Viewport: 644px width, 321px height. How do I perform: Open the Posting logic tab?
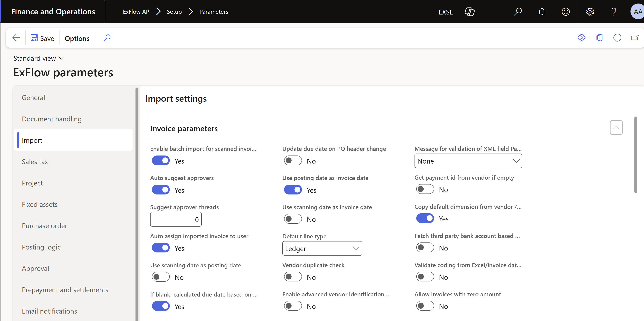pos(73,247)
